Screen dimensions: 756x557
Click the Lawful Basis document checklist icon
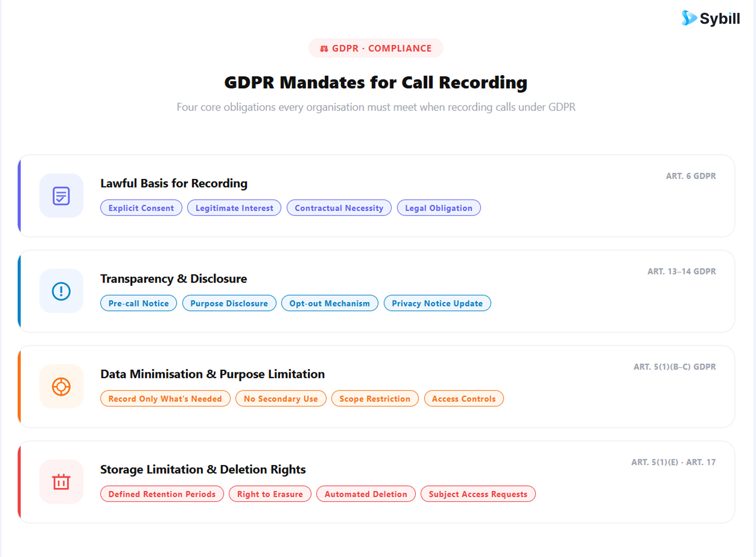61,196
